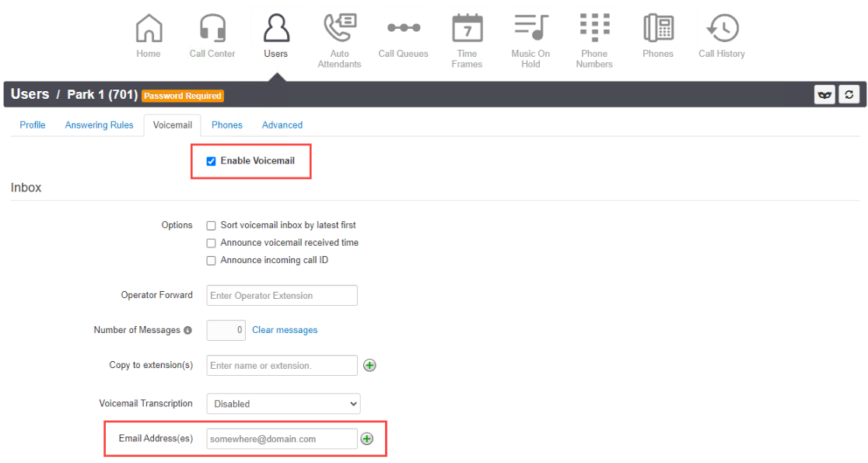
Task: Open Time Frames calendar icon
Action: pyautogui.click(x=467, y=28)
